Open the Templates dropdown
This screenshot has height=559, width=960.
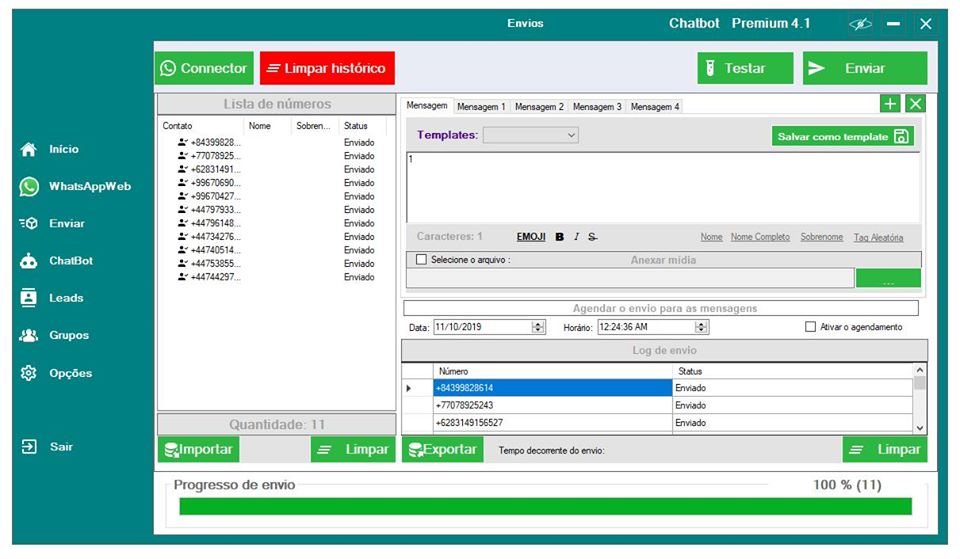(x=530, y=135)
